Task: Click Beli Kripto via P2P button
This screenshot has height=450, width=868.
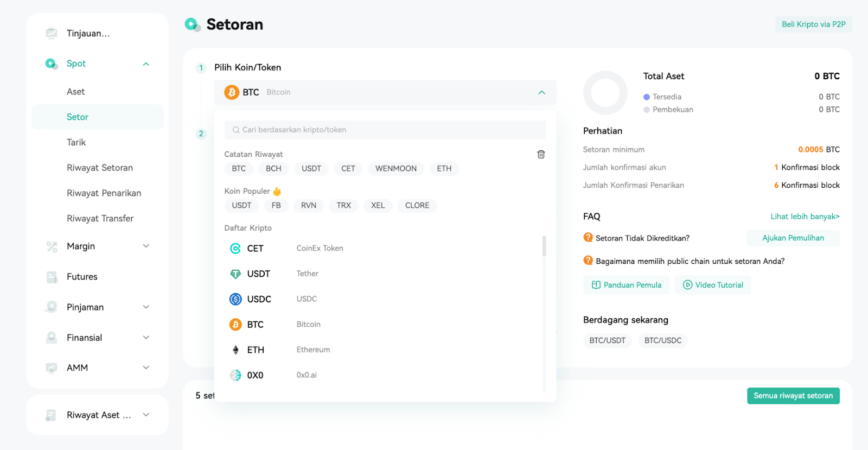Action: [x=814, y=24]
